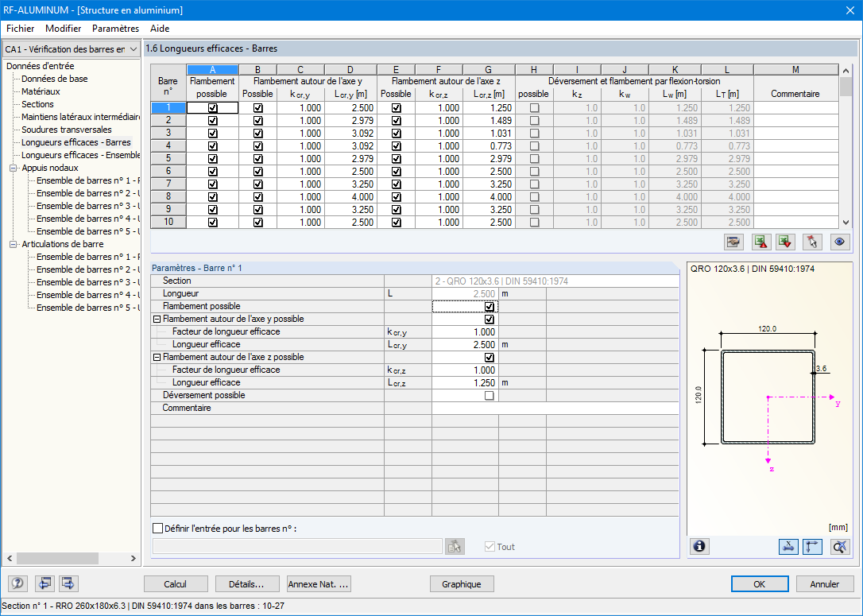Toggle Flambement possible in Paramètres panel

point(489,307)
